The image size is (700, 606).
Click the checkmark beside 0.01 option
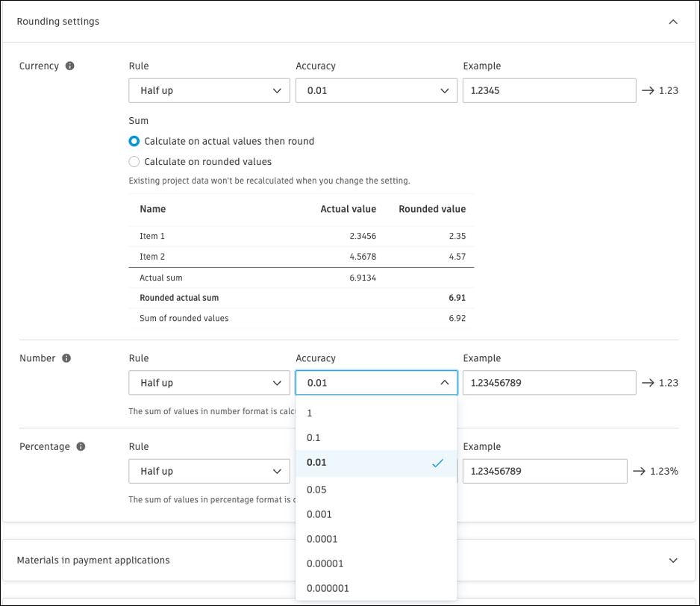click(x=435, y=463)
